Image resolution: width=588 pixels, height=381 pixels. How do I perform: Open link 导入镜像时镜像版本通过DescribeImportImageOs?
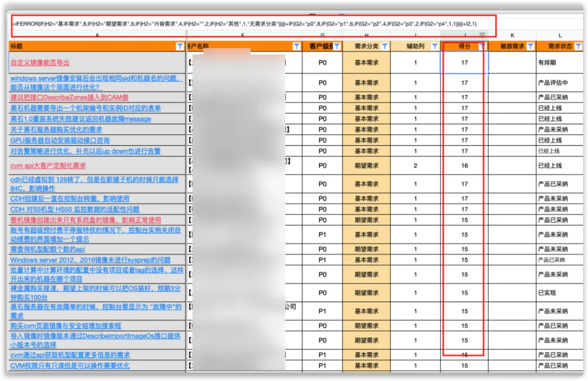pos(96,341)
